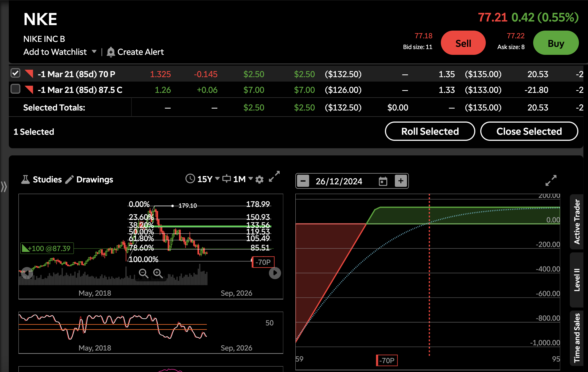Expand the risk profile graph fullscreen
This screenshot has width=588, height=372.
pos(551,180)
